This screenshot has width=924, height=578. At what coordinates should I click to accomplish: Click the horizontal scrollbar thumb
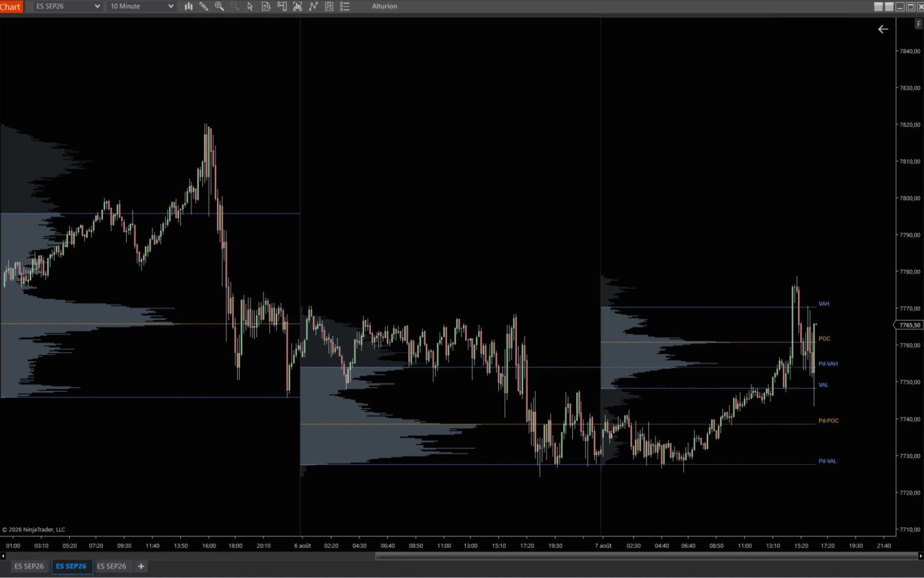pos(646,556)
